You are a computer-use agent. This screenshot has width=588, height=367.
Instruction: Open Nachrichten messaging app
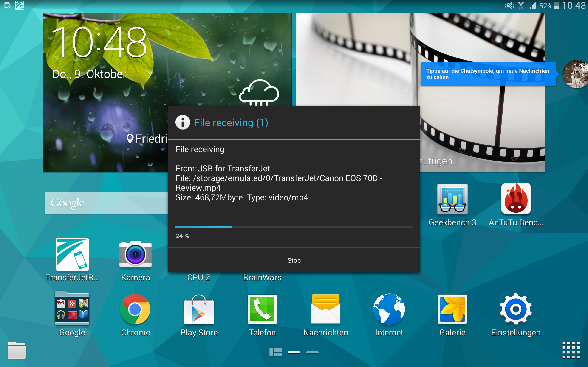click(326, 309)
